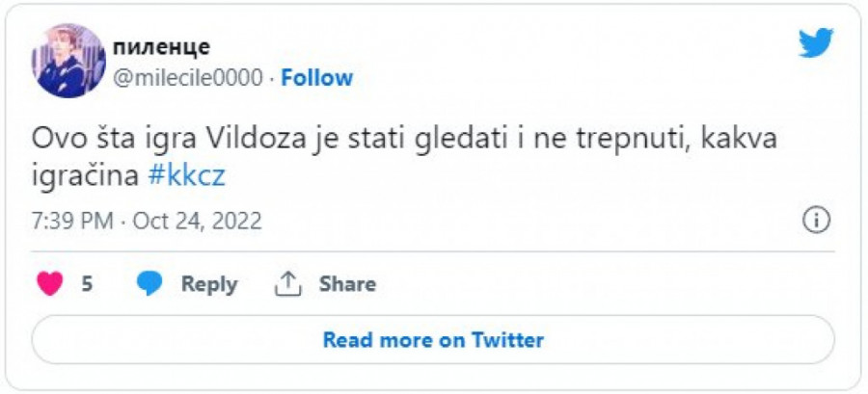This screenshot has height=394, width=868.
Task: Click the 7:39 PM time
Action: [x=71, y=221]
